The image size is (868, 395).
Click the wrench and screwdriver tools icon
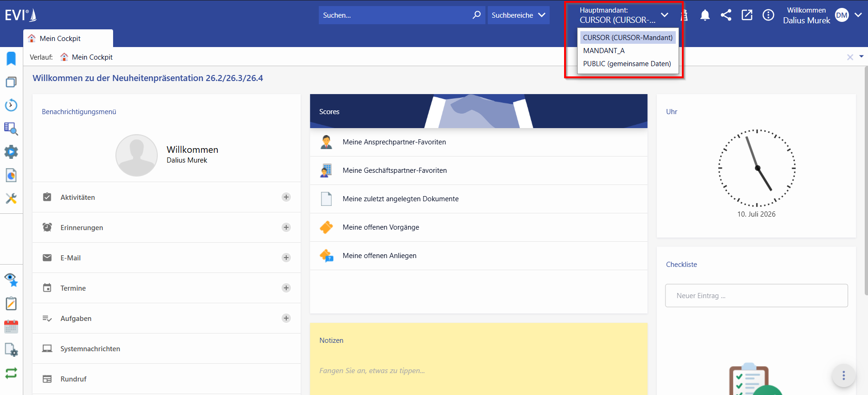[x=11, y=198]
